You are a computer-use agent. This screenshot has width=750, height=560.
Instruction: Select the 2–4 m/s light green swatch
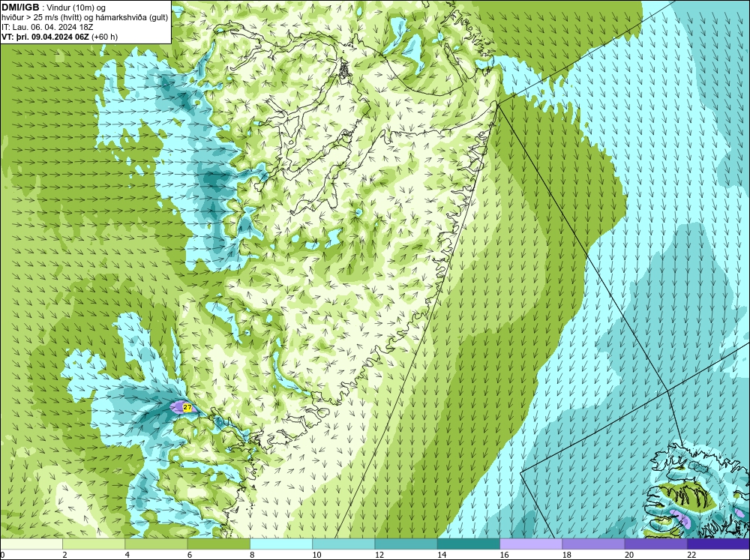pyautogui.click(x=94, y=544)
